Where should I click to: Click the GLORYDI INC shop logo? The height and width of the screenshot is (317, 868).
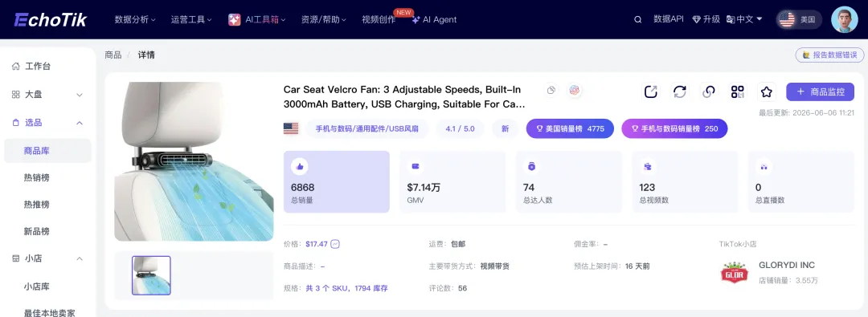[x=735, y=273]
